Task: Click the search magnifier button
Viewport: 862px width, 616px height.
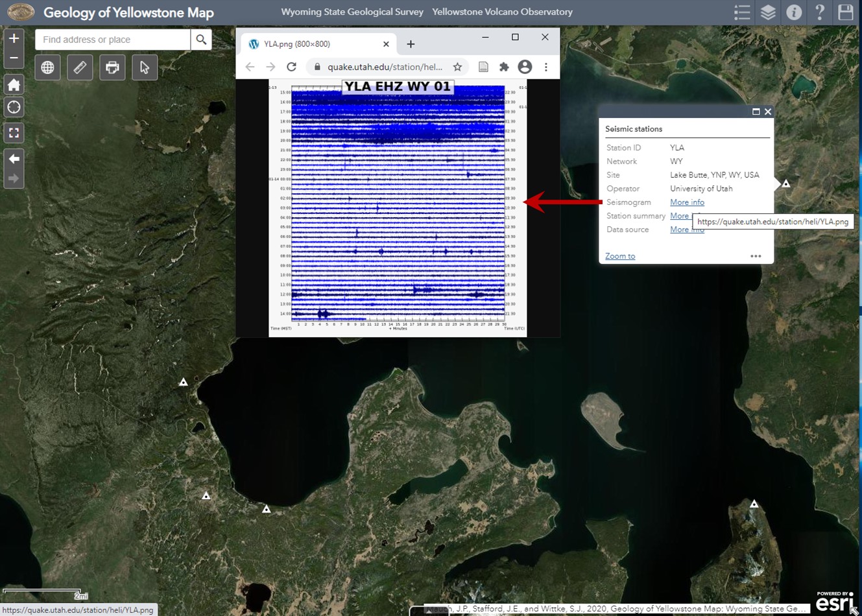Action: (202, 40)
